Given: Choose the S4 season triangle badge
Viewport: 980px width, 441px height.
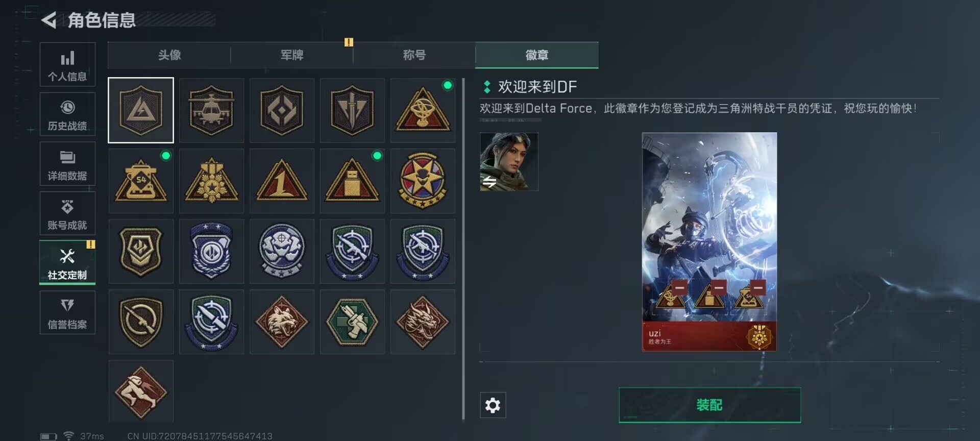Looking at the screenshot, I should (141, 181).
